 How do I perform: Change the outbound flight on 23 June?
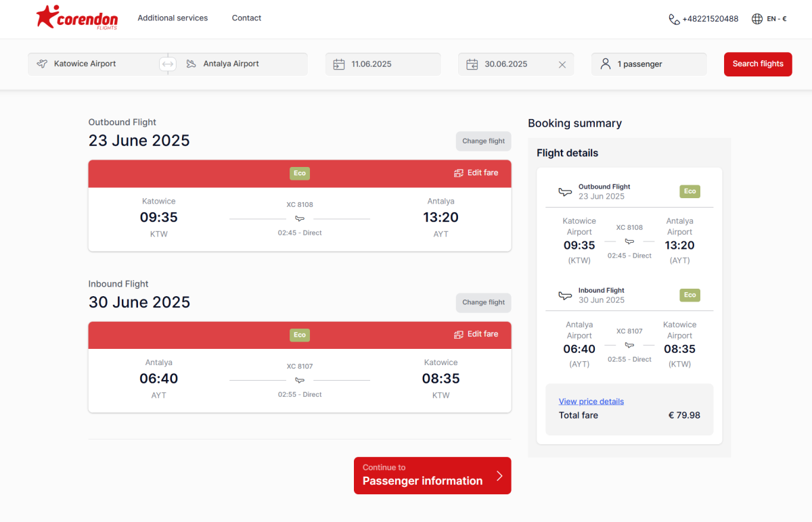tap(483, 141)
